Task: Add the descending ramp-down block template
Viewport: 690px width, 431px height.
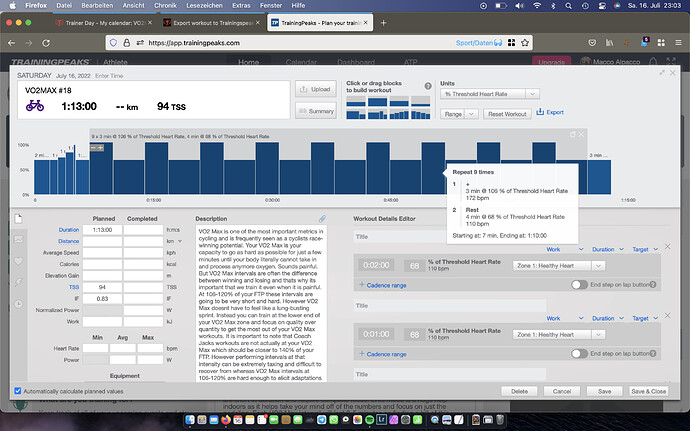Action: tap(420, 114)
